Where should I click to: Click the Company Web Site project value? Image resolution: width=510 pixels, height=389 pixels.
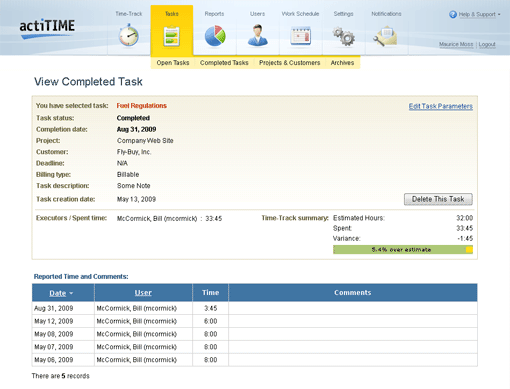145,141
